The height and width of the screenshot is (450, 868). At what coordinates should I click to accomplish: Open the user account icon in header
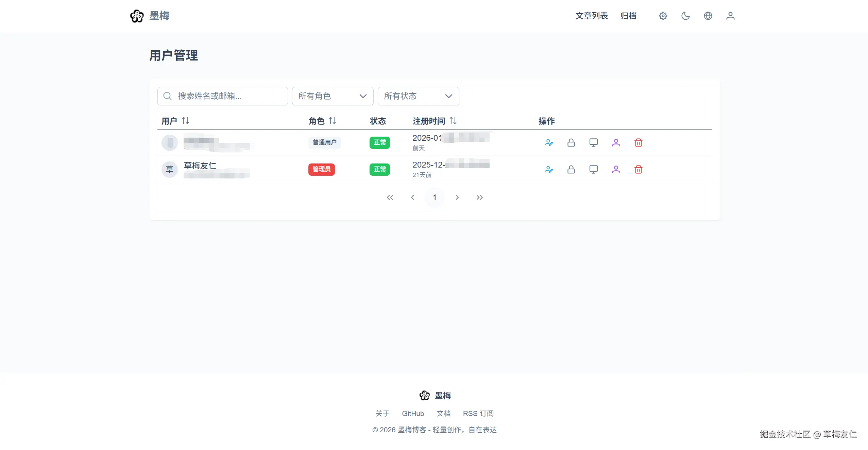click(730, 16)
